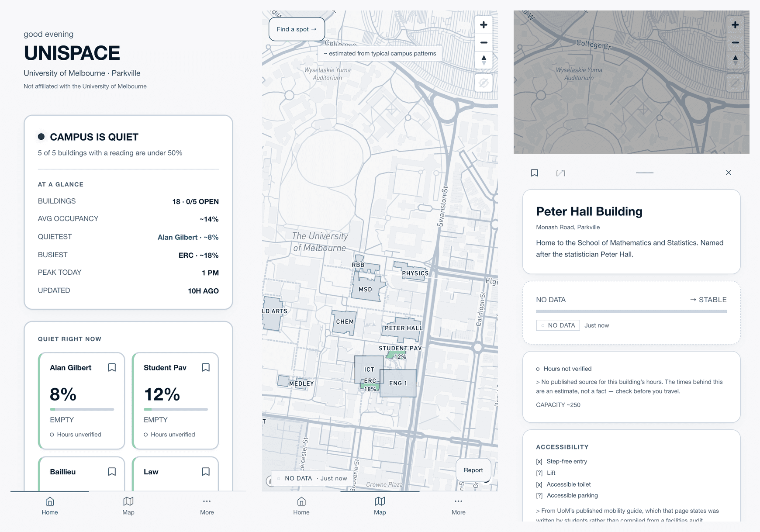Image resolution: width=760 pixels, height=532 pixels.
Task: Bookmark the Student Pav card
Action: (206, 368)
